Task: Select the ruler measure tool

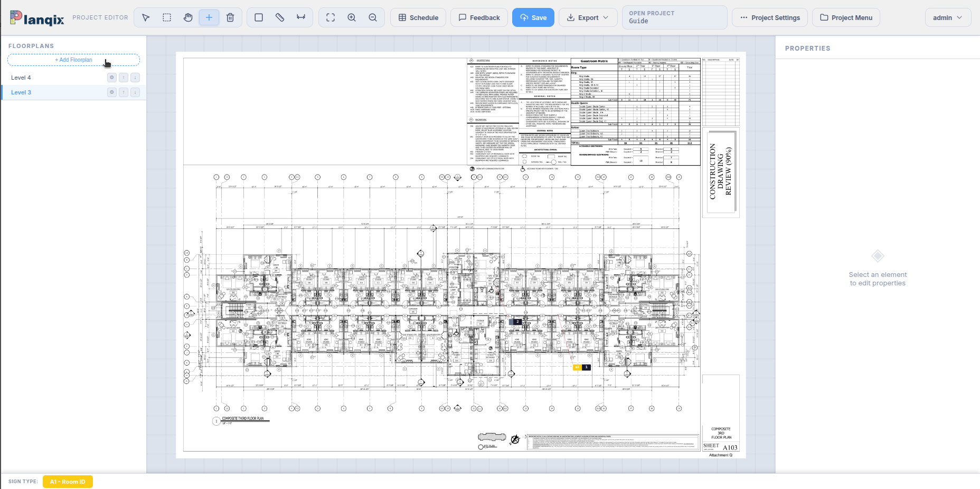Action: tap(280, 17)
